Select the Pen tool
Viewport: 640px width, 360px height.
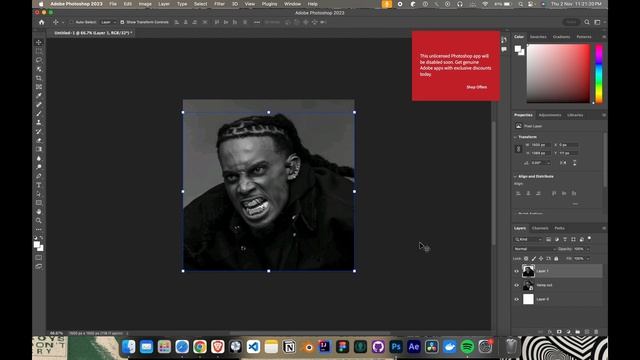(39, 176)
